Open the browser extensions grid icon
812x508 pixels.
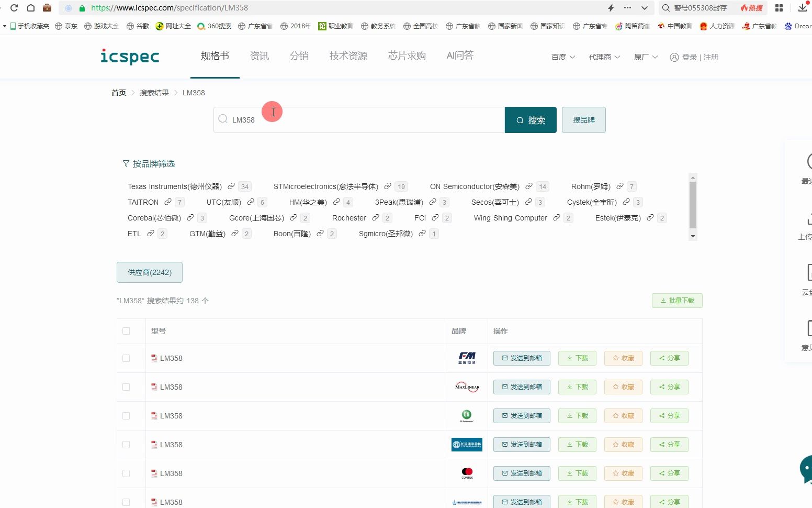click(x=779, y=8)
